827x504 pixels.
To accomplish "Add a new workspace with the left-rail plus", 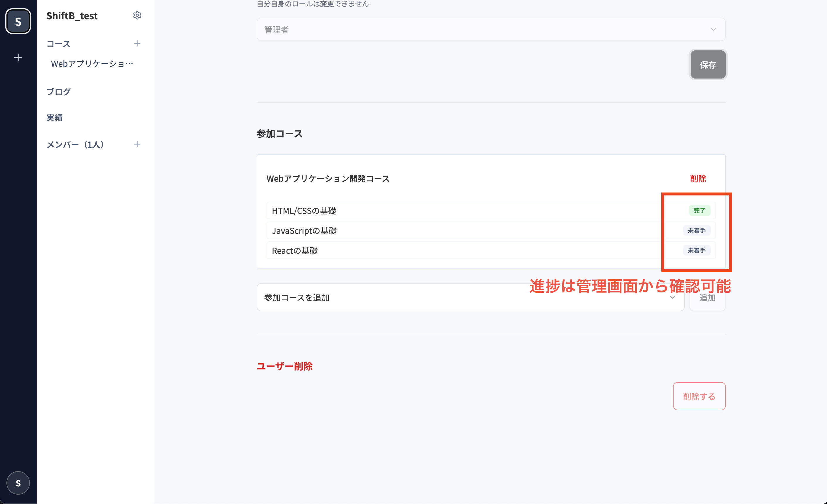I will [x=18, y=58].
